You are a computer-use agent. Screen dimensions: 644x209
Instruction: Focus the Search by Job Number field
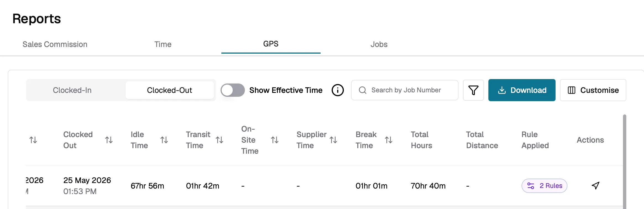click(x=405, y=90)
